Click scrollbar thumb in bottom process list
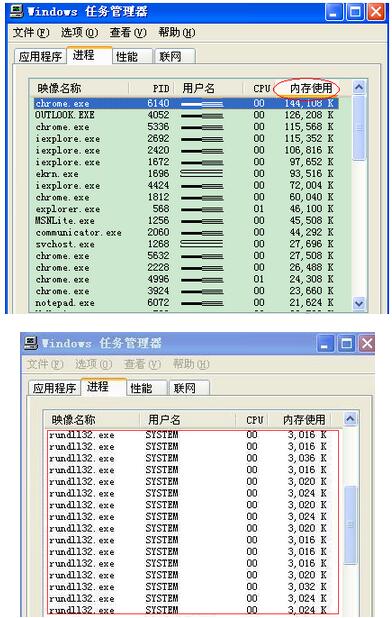This screenshot has width=392, height=618. pos(350,525)
